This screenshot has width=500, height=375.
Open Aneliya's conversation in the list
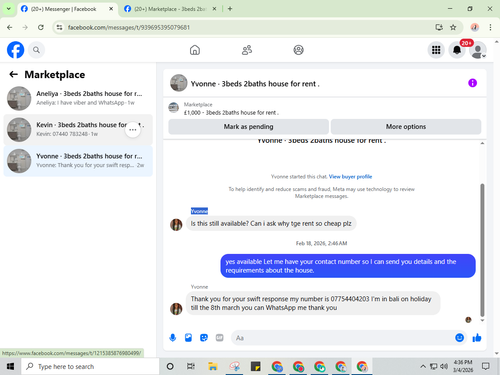(78, 98)
